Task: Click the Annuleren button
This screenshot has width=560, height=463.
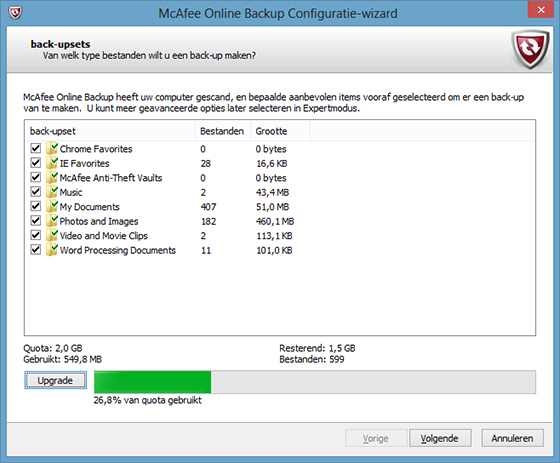Action: [512, 438]
